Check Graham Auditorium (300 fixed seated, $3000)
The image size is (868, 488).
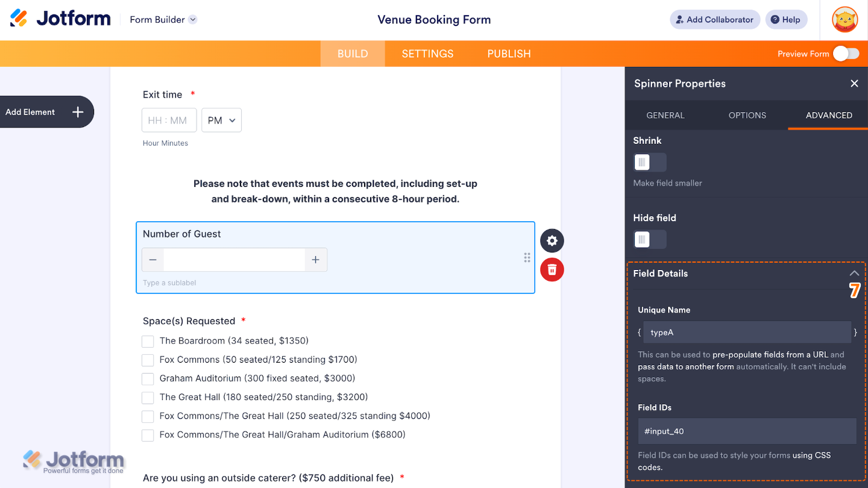point(148,379)
